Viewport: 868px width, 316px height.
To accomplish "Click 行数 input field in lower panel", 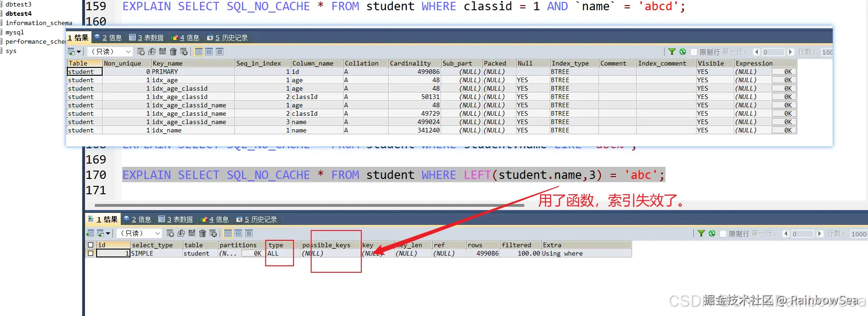I will point(859,234).
